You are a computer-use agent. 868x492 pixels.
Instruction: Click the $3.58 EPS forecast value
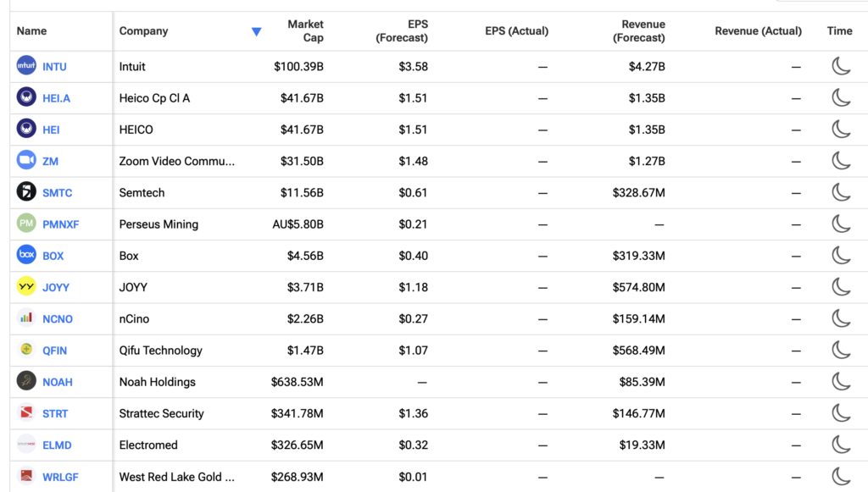[413, 66]
